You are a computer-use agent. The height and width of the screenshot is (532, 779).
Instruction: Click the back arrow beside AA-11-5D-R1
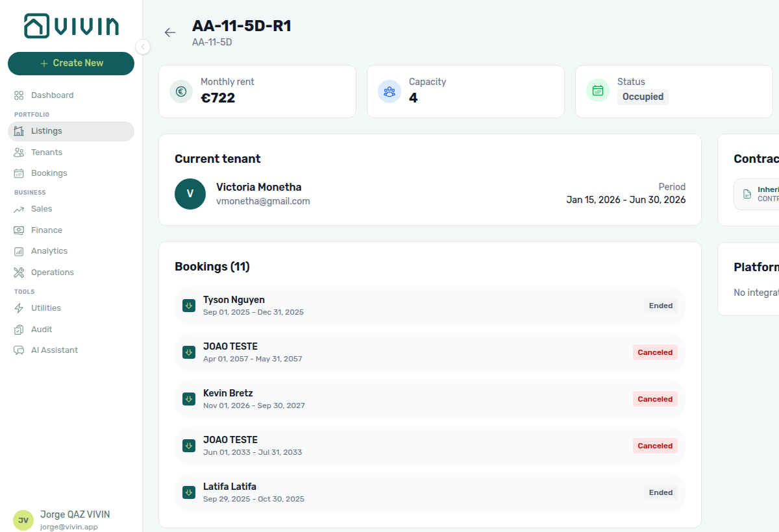pos(170,32)
